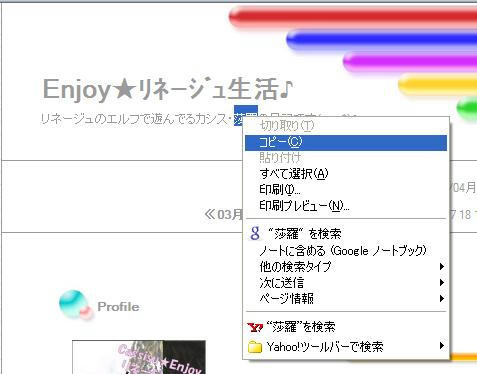This screenshot has width=477, height=374.
Task: Click the disabled 切り取り(T) menu entry
Action: click(346, 126)
